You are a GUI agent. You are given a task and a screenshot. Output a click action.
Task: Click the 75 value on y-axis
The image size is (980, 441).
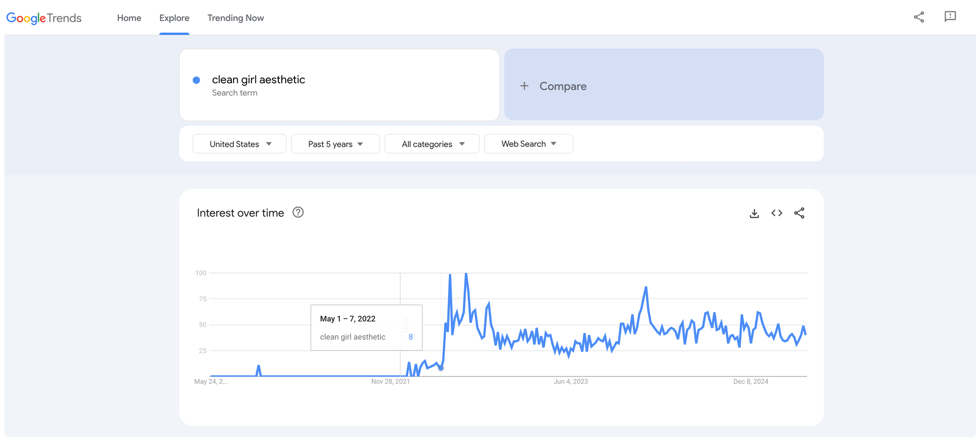203,299
